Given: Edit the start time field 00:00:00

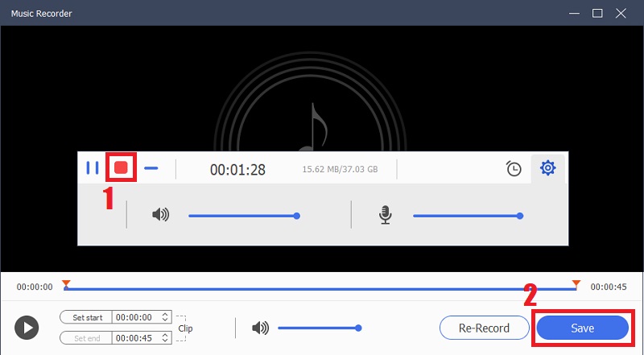Looking at the screenshot, I should click(136, 317).
